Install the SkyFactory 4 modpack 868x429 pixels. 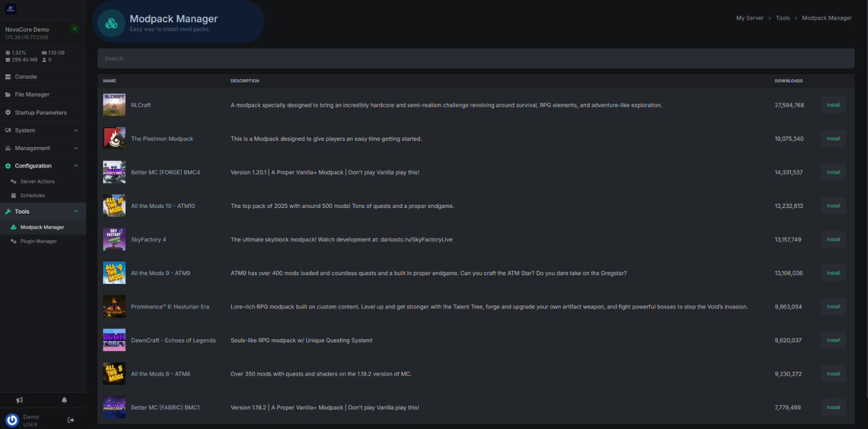(x=833, y=239)
